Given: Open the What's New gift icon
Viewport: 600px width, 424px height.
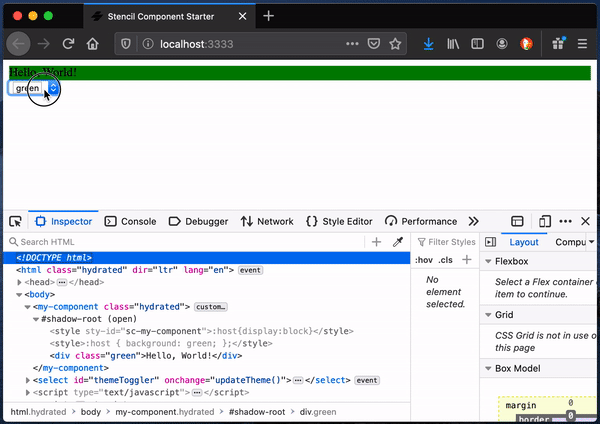Looking at the screenshot, I should coord(559,44).
